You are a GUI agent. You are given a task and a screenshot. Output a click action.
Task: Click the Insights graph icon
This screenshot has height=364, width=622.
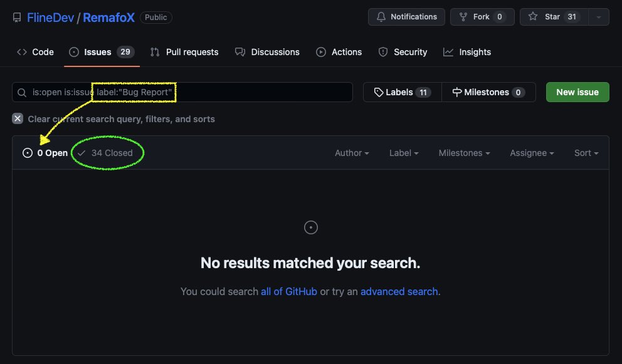point(448,52)
